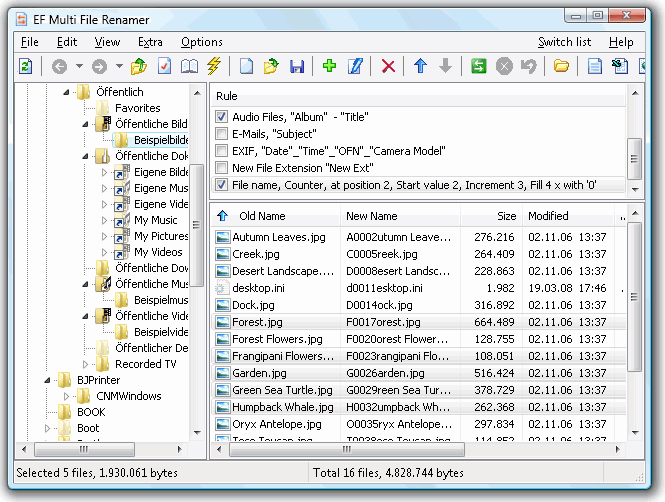
Task: Click the yellow lightning bolt icon
Action: [213, 67]
